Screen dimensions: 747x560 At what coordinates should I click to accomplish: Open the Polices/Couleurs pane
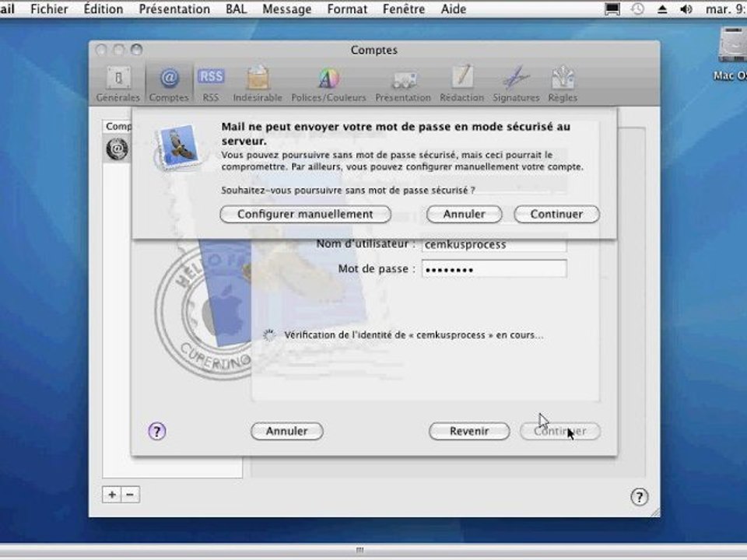pyautogui.click(x=328, y=84)
